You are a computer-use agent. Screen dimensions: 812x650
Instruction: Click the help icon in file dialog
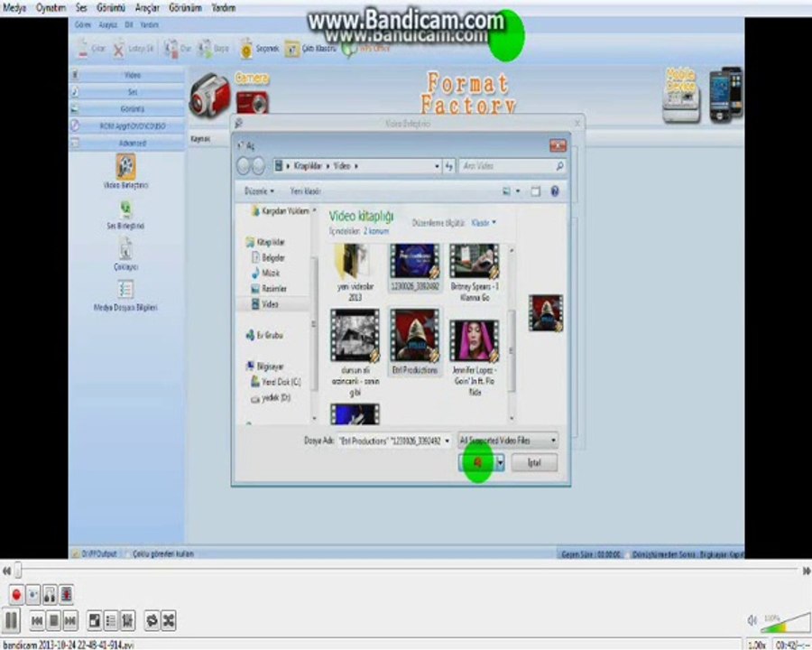555,191
